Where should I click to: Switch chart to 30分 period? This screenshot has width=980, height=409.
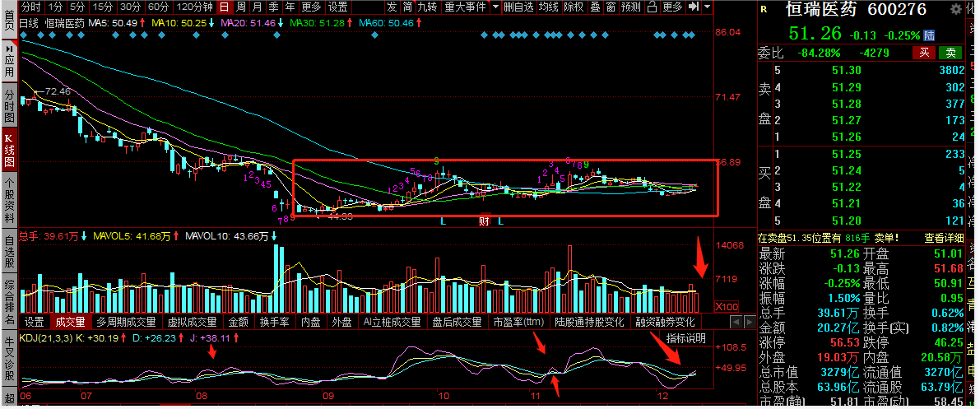(130, 7)
